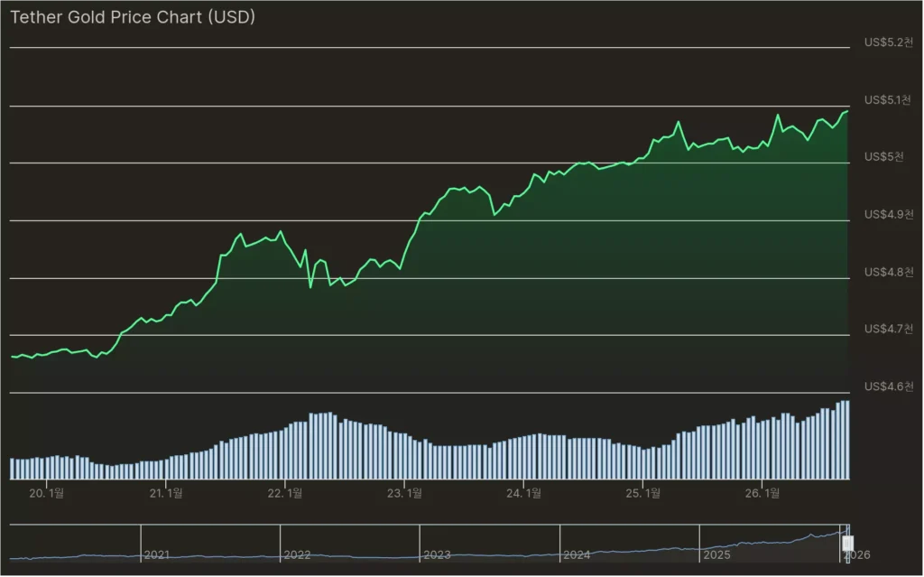Click the 2021 label in the navigator
This screenshot has height=577, width=924.
tap(157, 554)
